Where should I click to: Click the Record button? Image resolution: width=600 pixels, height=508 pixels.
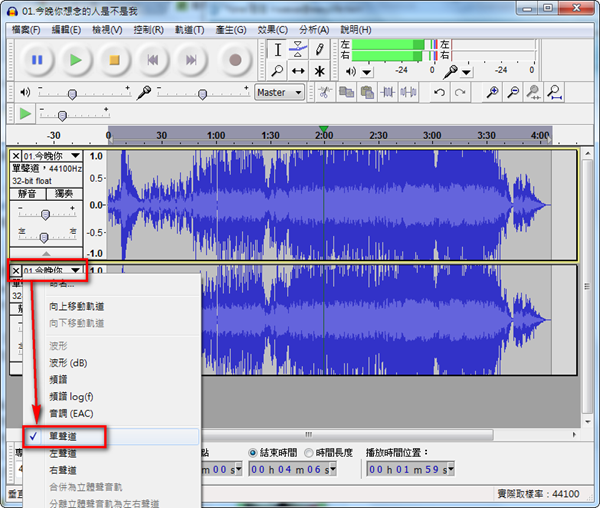click(235, 60)
